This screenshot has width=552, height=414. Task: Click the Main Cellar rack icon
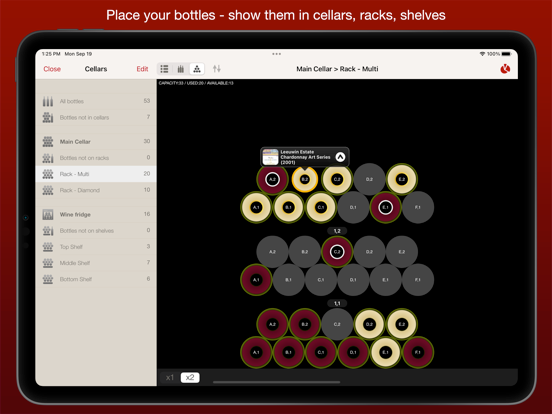(x=48, y=142)
